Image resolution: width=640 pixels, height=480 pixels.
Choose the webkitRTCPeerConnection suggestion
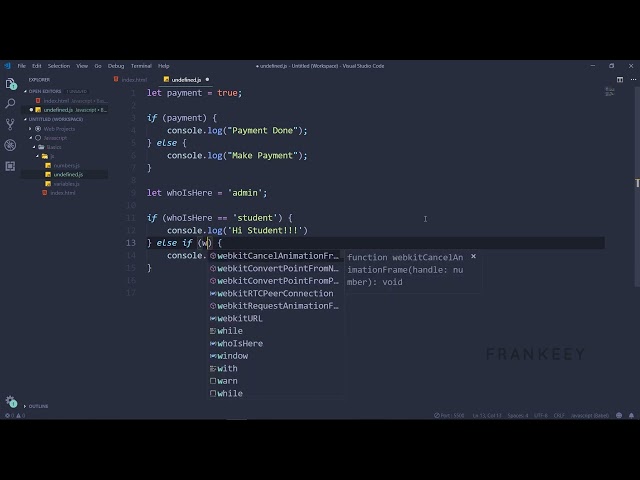click(x=275, y=293)
